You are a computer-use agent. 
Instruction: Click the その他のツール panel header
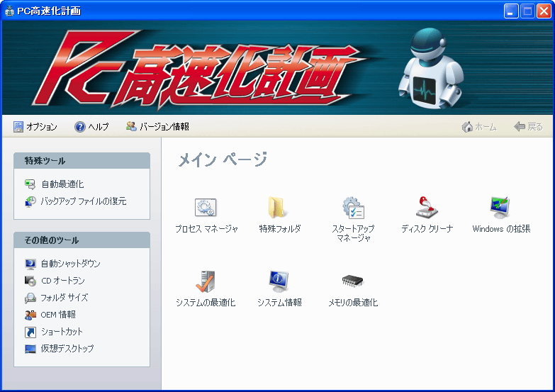coord(82,240)
